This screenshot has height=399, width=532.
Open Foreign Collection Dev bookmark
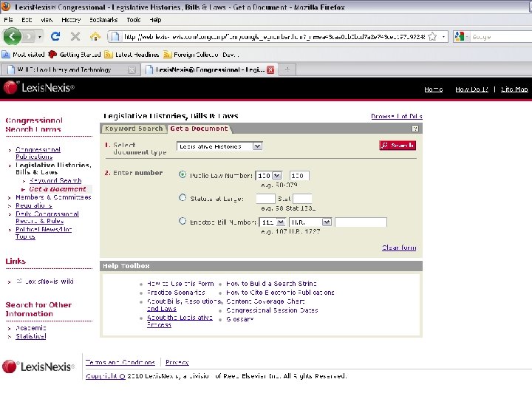[x=201, y=54]
